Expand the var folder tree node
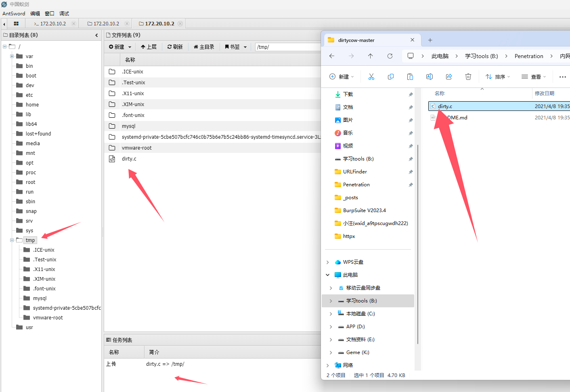This screenshot has height=392, width=570. [x=12, y=56]
